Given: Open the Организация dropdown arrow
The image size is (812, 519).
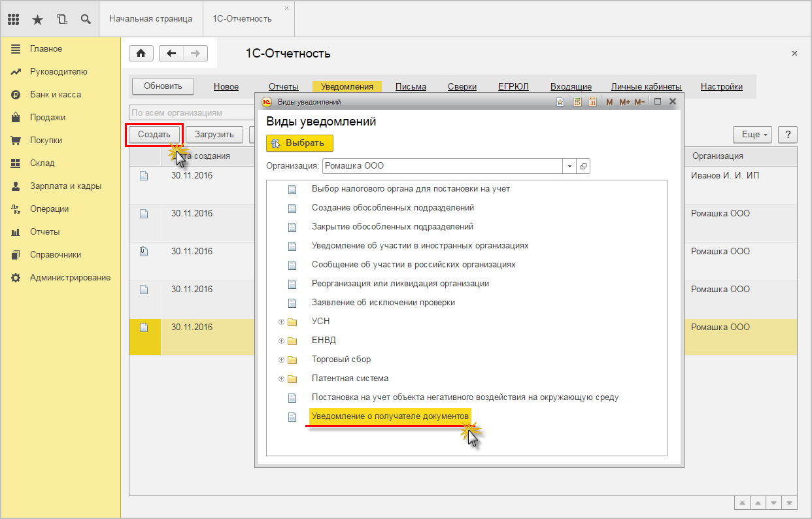Looking at the screenshot, I should pyautogui.click(x=569, y=166).
